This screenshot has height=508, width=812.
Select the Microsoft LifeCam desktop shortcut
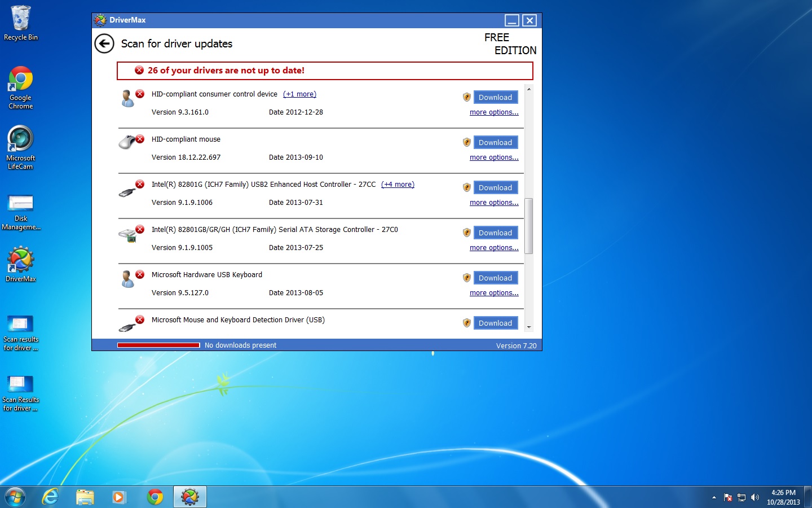coord(21,148)
